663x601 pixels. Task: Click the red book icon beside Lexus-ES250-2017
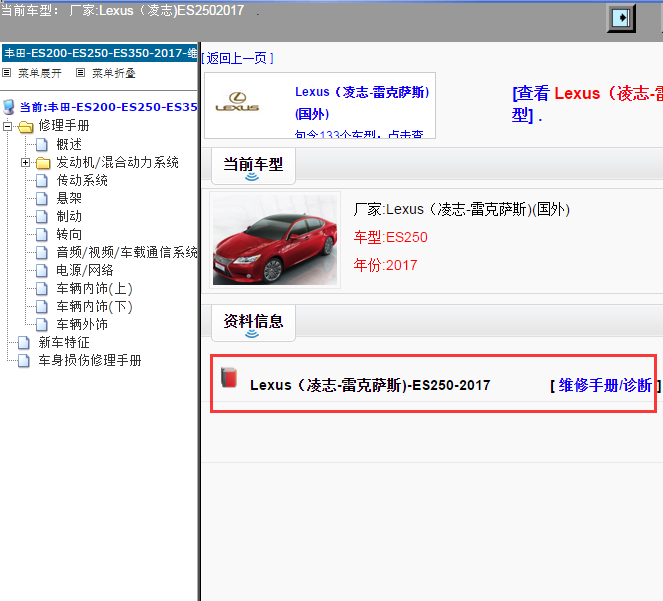[229, 377]
